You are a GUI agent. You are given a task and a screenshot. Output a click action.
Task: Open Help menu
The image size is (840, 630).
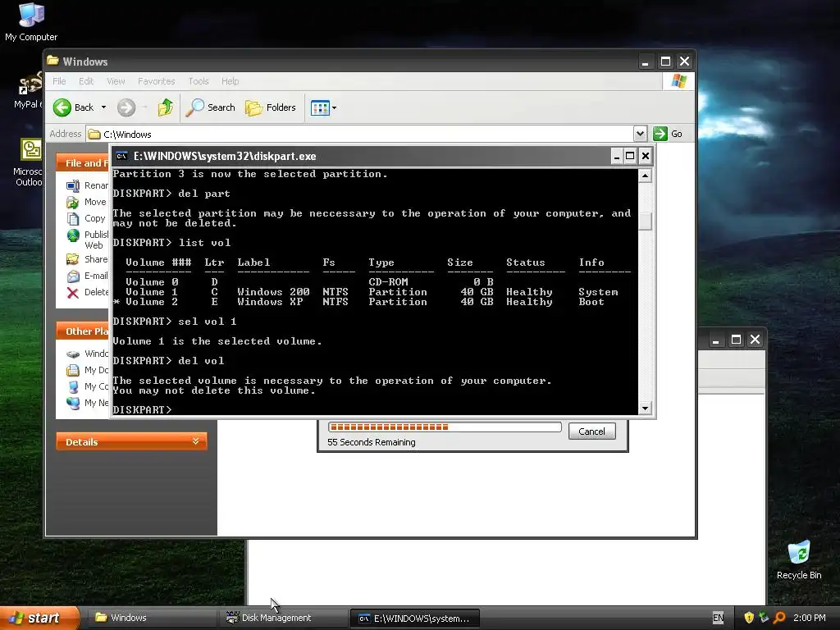pyautogui.click(x=231, y=81)
